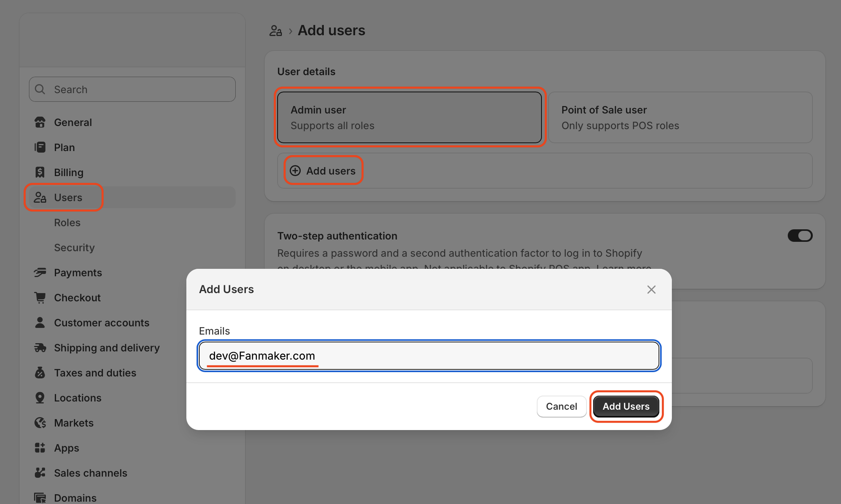The height and width of the screenshot is (504, 841).
Task: Click the Billing receipt icon
Action: coord(40,172)
